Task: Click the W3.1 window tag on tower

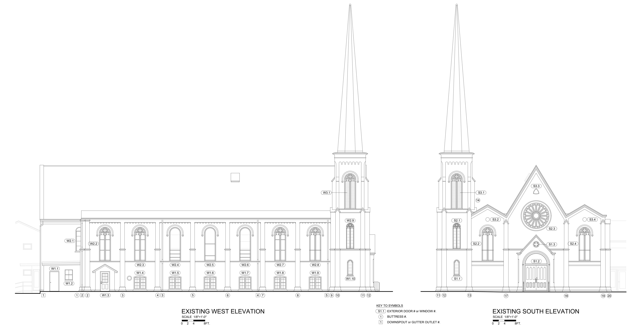Action: (326, 193)
